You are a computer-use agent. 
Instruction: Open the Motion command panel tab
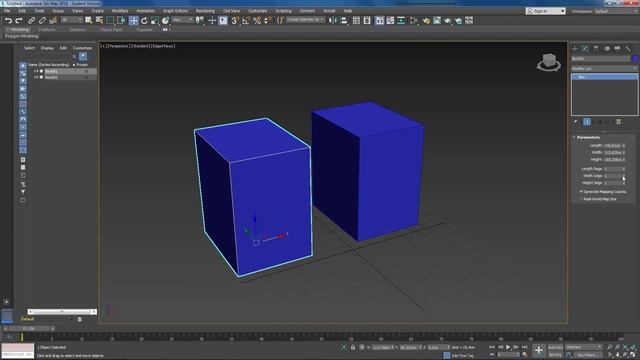coord(607,49)
